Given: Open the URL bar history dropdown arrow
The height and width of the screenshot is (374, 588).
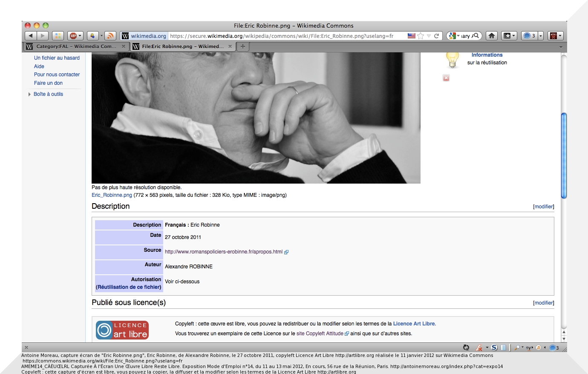Looking at the screenshot, I should tap(429, 36).
